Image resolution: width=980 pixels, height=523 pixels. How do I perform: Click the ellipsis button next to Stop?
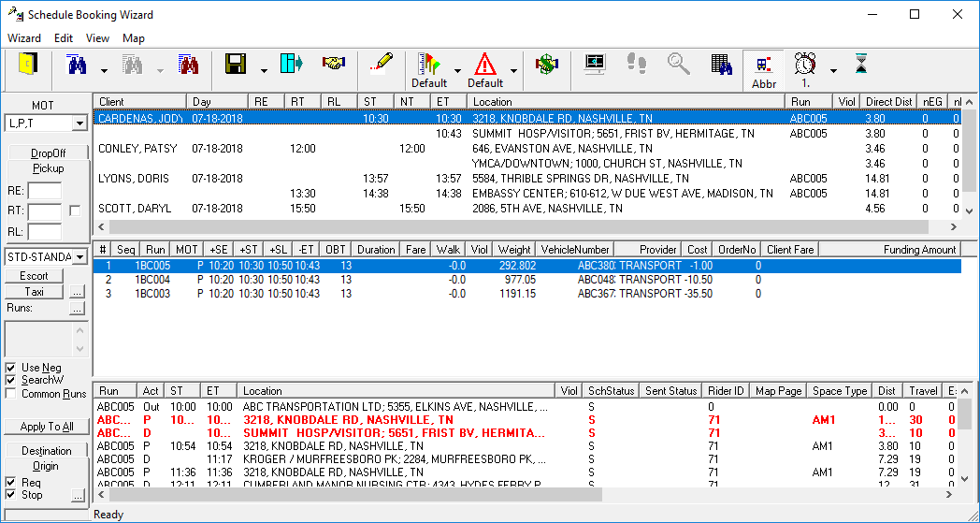point(78,496)
